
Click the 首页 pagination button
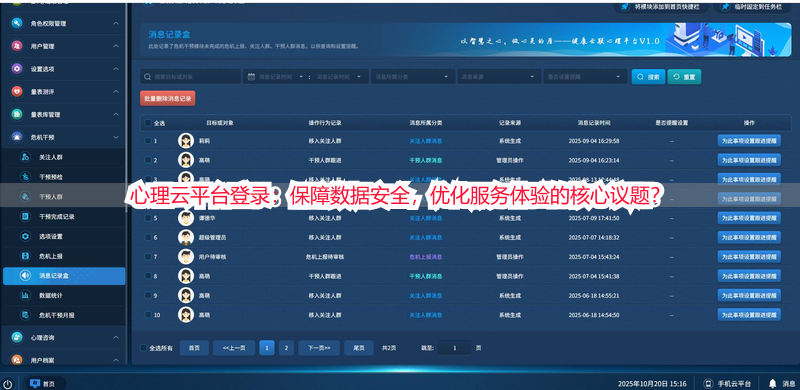[194, 348]
